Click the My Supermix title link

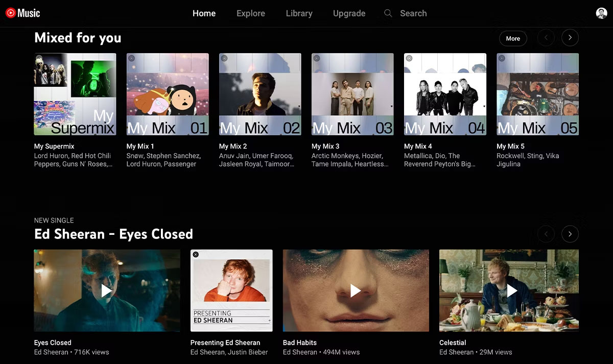pos(54,146)
